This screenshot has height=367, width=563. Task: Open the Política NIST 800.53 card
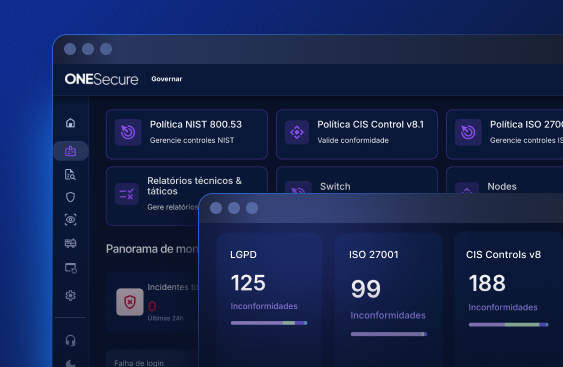click(x=187, y=134)
